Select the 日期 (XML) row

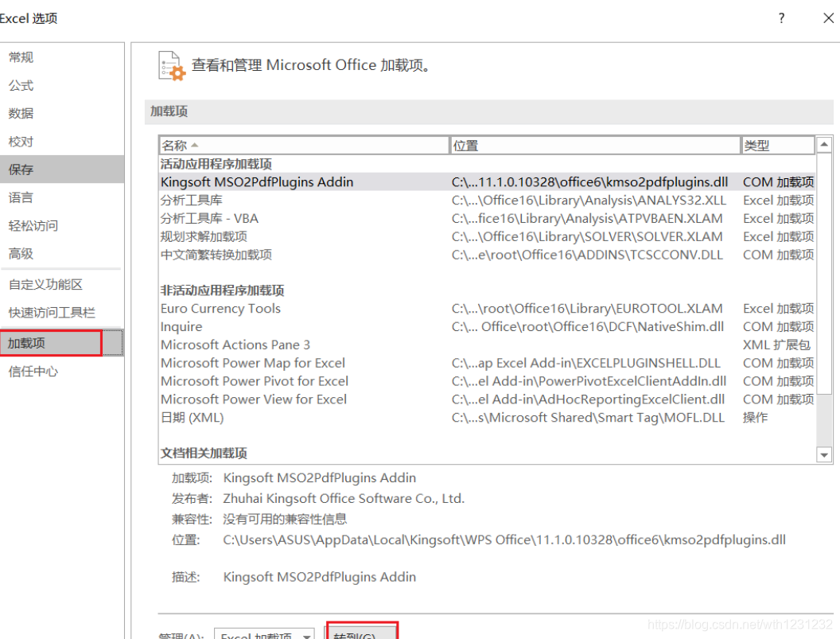click(488, 418)
